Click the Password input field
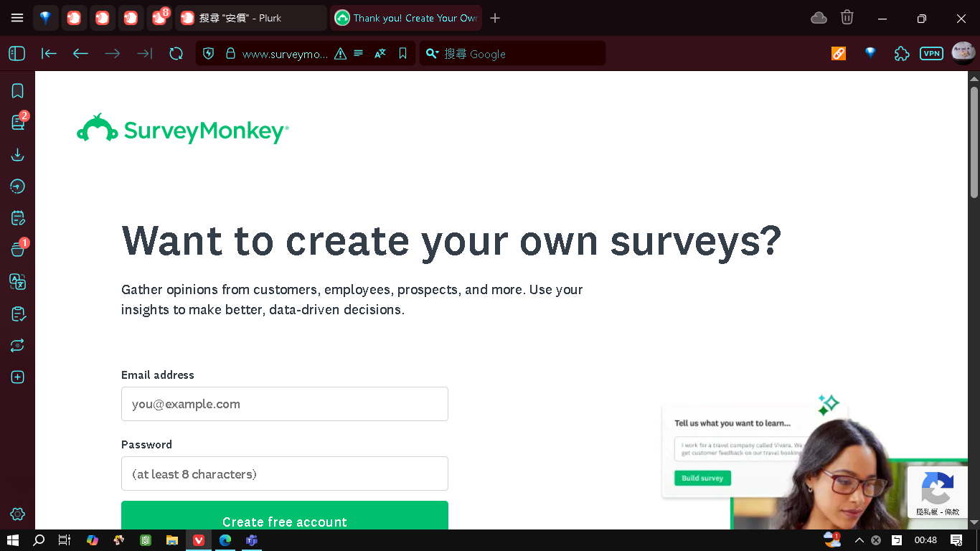The height and width of the screenshot is (551, 980). point(285,474)
